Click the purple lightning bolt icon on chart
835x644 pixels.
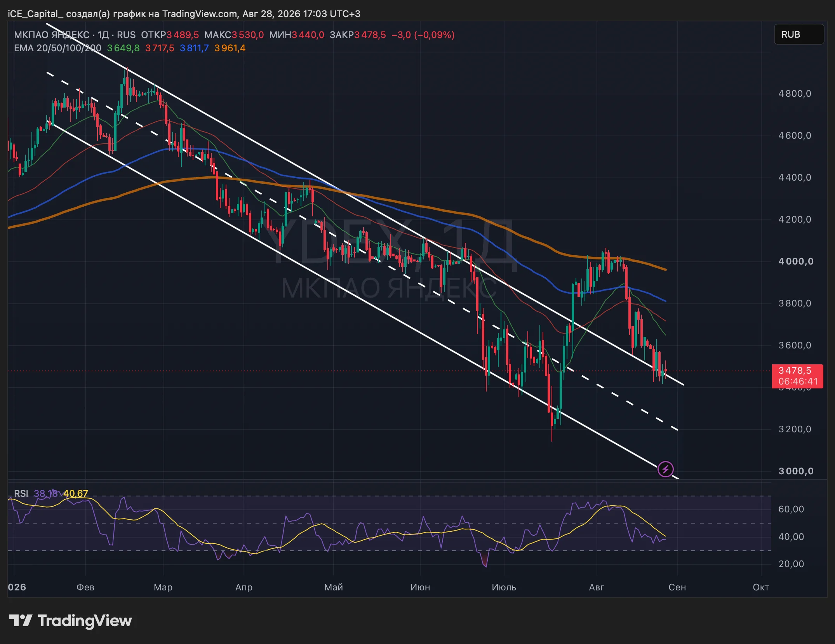coord(665,469)
